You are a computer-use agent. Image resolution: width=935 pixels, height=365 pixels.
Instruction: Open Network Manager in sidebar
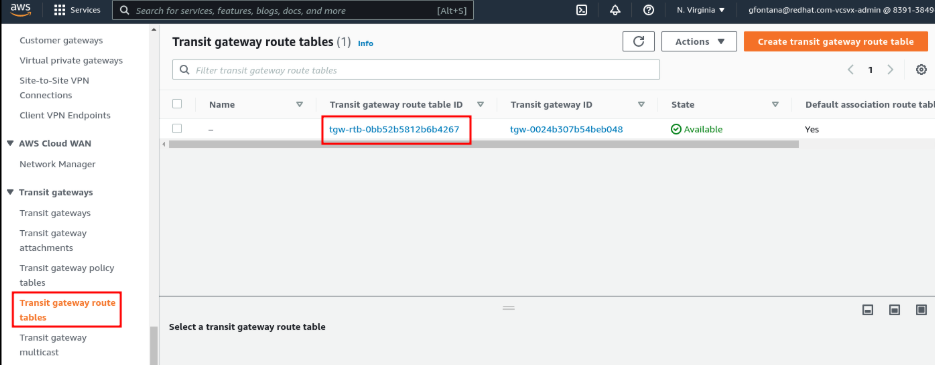(x=57, y=164)
